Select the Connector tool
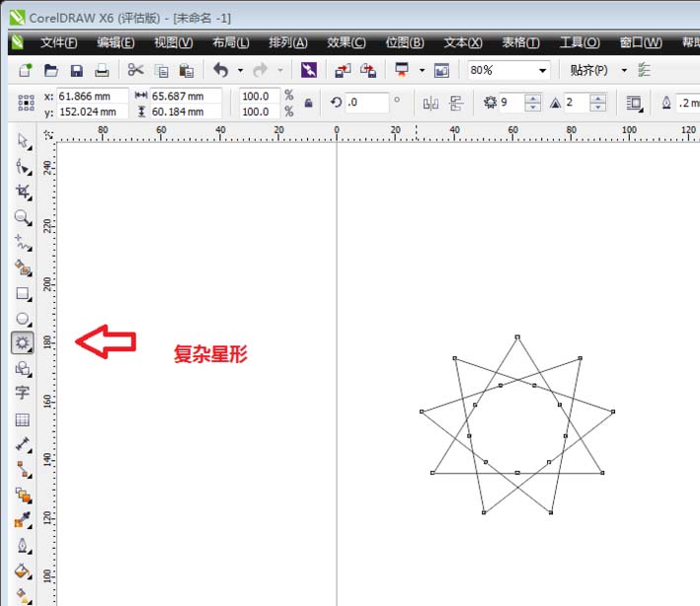The width and height of the screenshot is (700, 606). click(x=23, y=469)
